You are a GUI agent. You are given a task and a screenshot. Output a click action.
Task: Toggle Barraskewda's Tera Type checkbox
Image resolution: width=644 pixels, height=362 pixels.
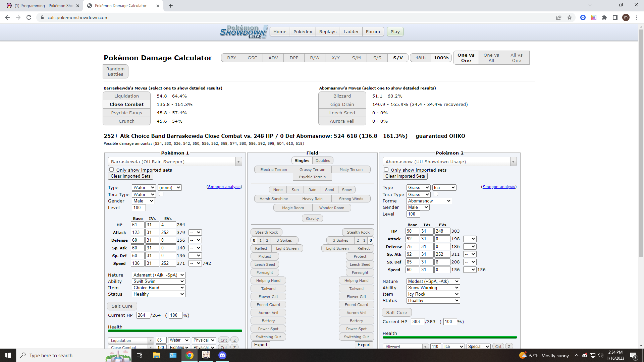tap(161, 194)
